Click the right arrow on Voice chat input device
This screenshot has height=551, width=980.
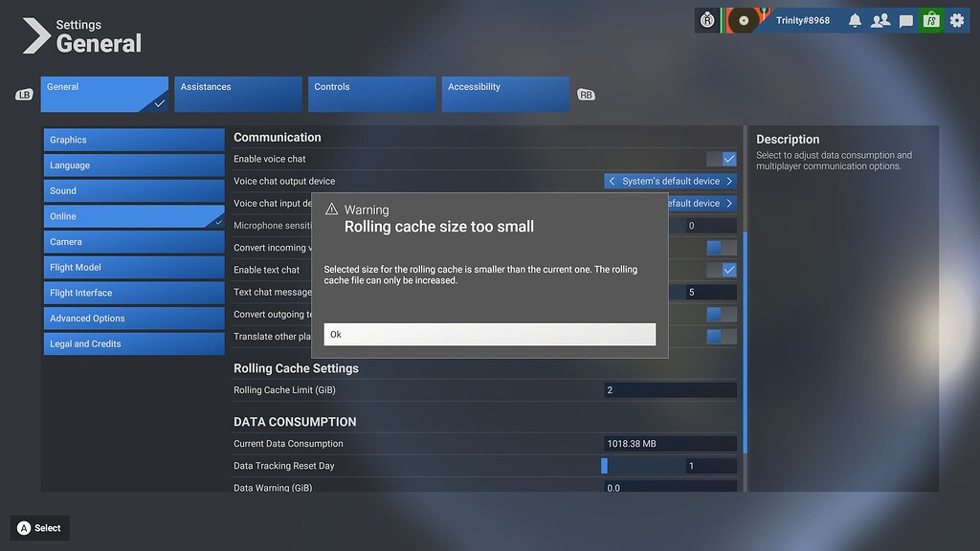(x=731, y=203)
